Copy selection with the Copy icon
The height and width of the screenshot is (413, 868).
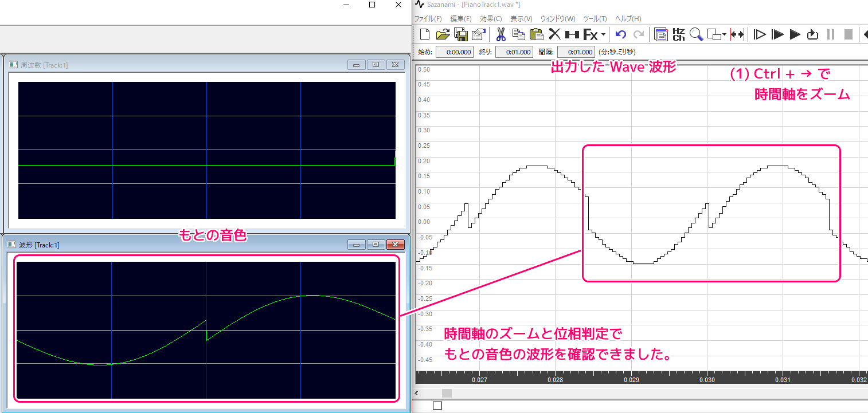pyautogui.click(x=518, y=34)
